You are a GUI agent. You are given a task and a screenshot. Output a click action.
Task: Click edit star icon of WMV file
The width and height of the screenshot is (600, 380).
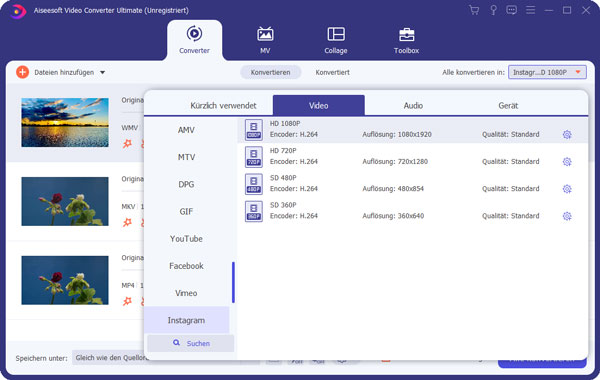coord(127,144)
